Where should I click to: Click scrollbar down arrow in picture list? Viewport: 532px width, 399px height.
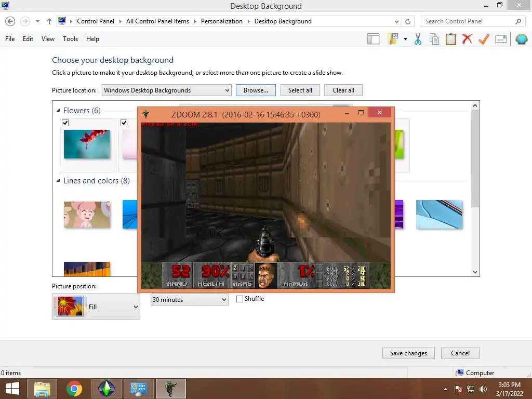coord(475,272)
